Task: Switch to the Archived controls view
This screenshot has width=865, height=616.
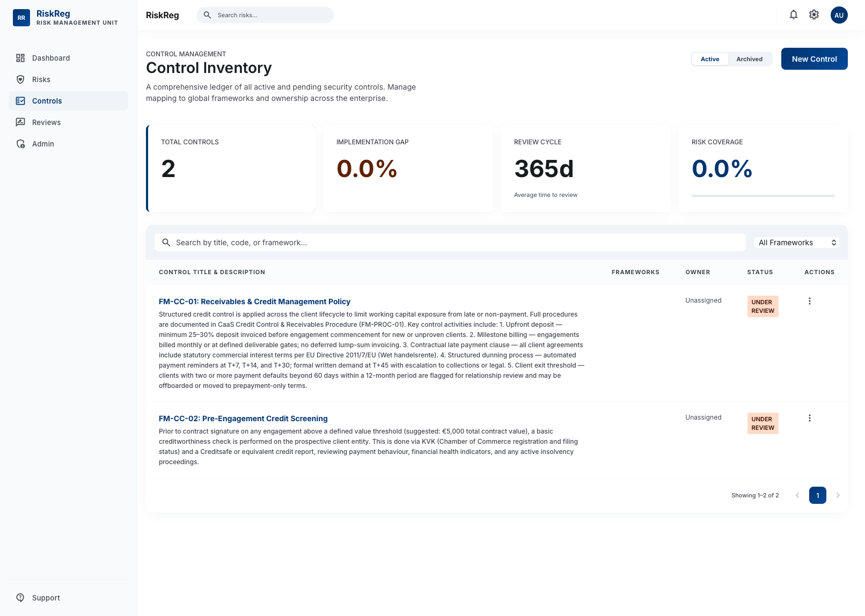Action: pyautogui.click(x=749, y=59)
